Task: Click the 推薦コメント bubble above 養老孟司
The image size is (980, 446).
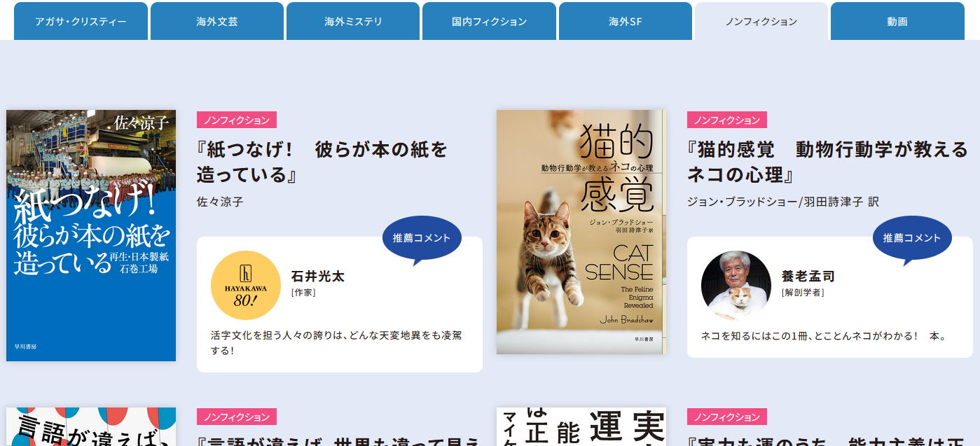Action: pos(912,239)
